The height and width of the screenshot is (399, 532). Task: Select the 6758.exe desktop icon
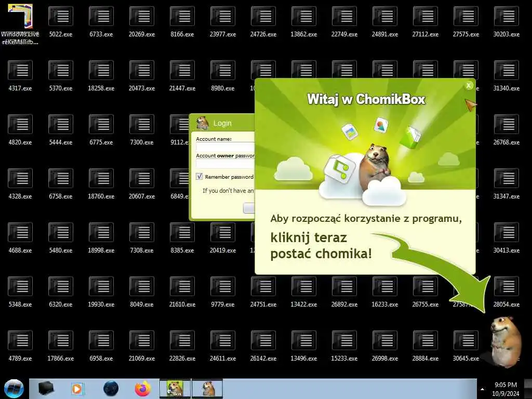click(61, 183)
